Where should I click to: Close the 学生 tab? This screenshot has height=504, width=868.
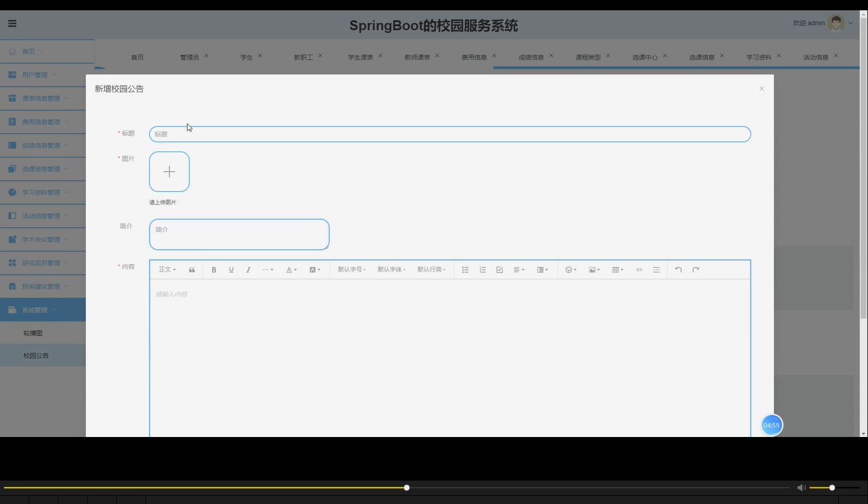(260, 56)
